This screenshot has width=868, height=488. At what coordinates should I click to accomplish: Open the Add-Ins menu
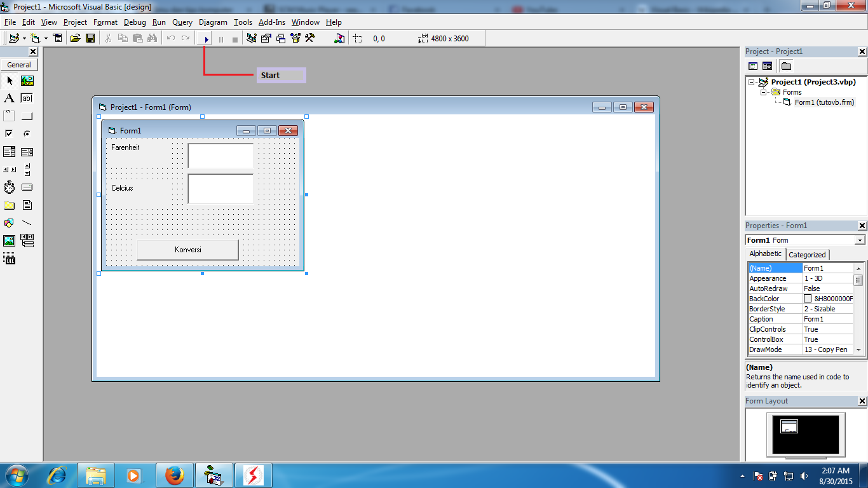pyautogui.click(x=272, y=22)
